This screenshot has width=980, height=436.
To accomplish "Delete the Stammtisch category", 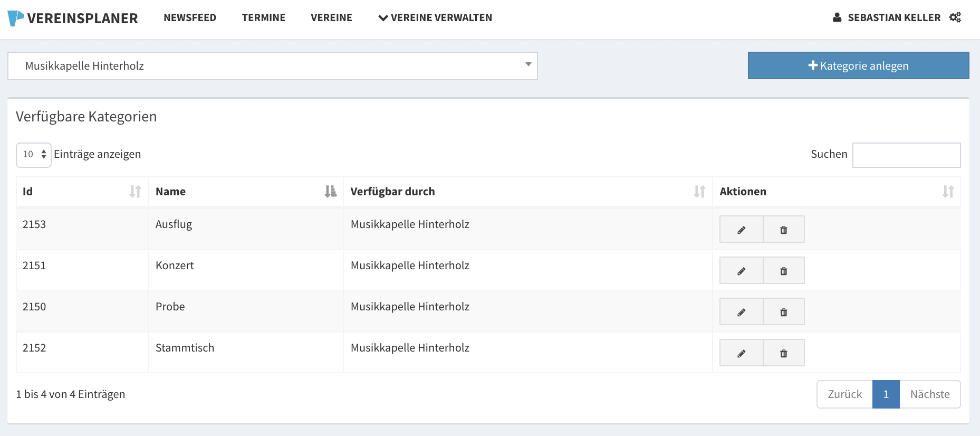I will pyautogui.click(x=783, y=353).
